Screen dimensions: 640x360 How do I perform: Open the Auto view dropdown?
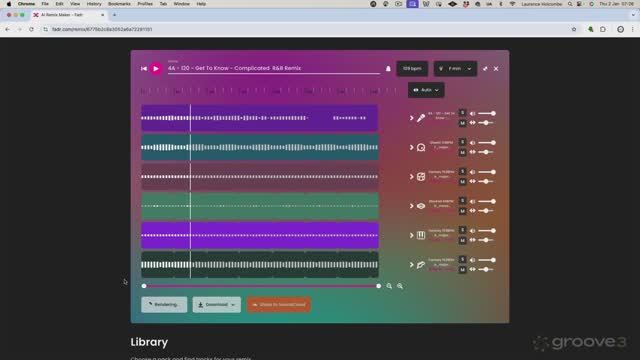[x=426, y=90]
